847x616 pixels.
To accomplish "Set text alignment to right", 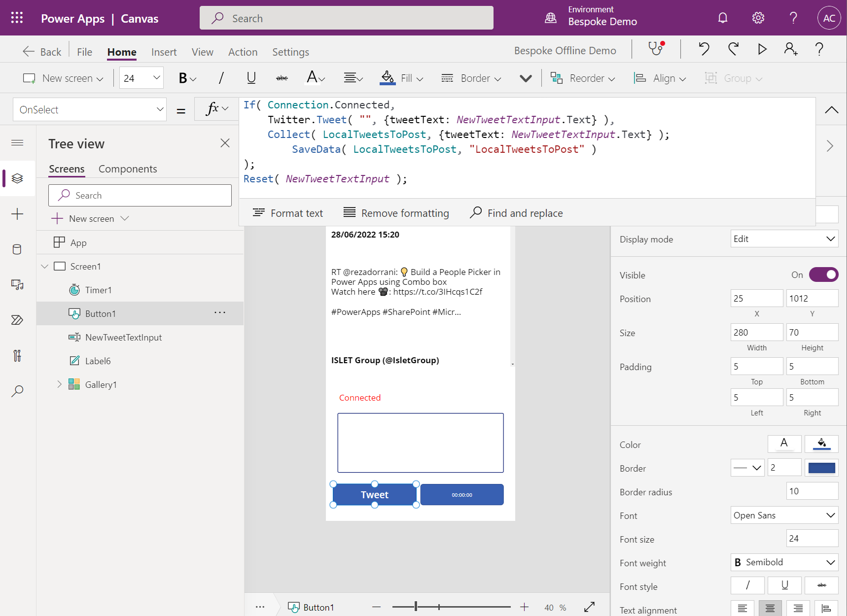I will [x=798, y=609].
